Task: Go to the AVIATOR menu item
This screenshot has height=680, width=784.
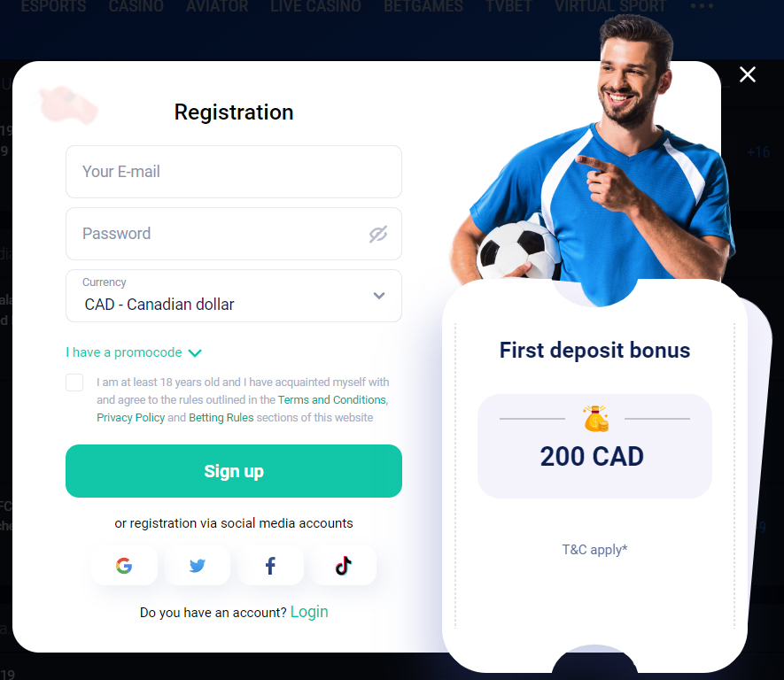Action: tap(217, 6)
